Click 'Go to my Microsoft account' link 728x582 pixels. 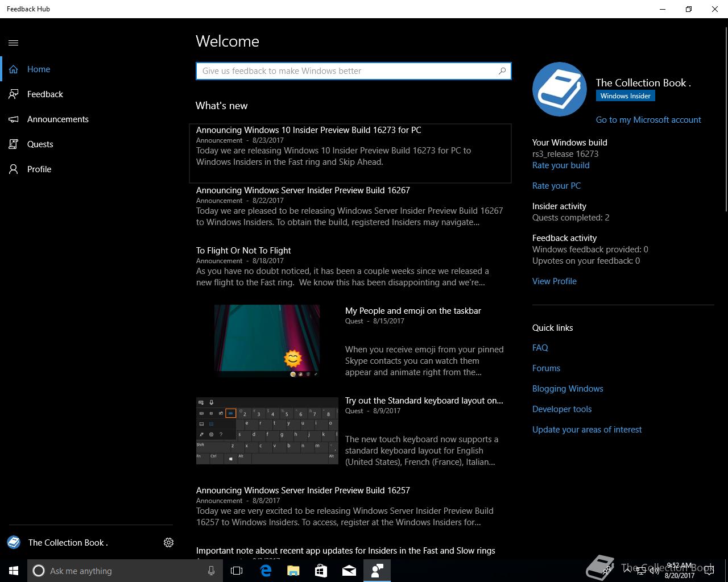click(648, 120)
